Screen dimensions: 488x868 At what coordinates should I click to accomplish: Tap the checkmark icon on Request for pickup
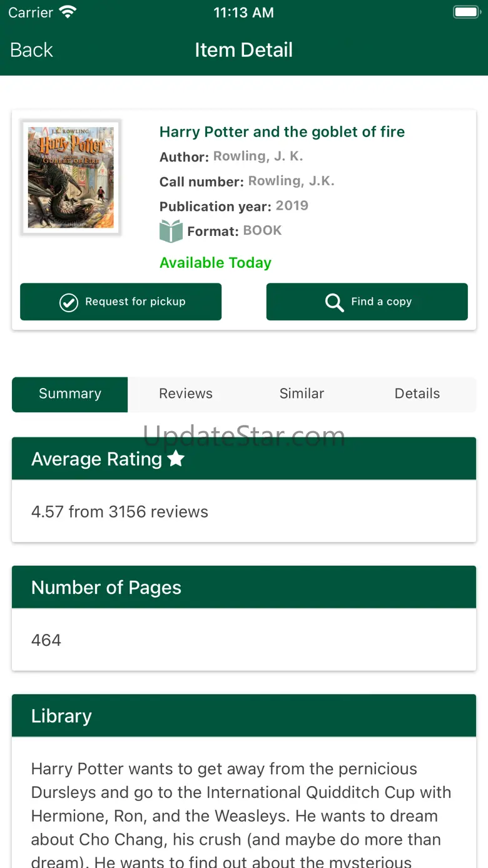point(68,302)
